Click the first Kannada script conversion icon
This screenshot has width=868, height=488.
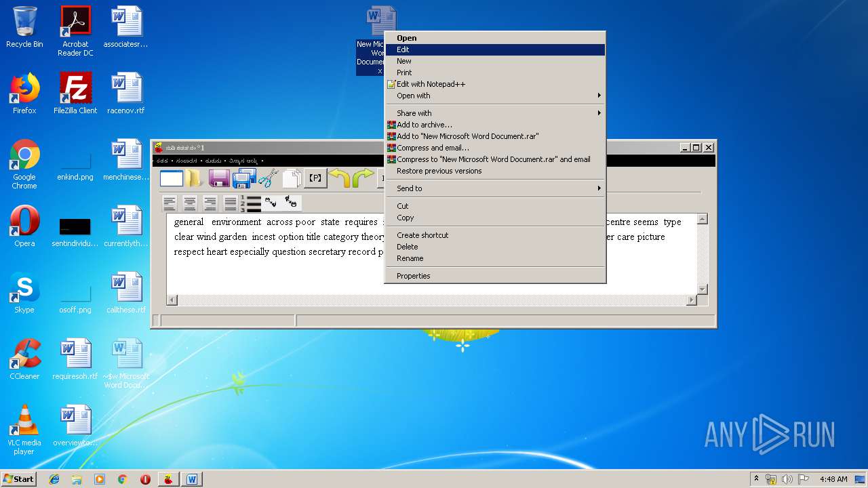click(271, 202)
